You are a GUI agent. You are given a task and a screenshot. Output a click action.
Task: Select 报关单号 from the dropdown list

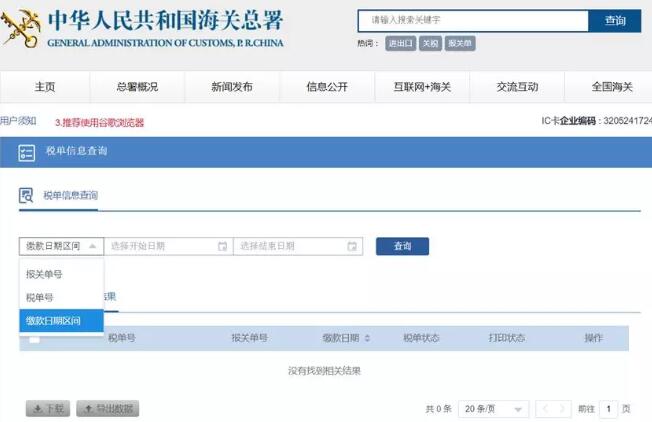pyautogui.click(x=45, y=274)
